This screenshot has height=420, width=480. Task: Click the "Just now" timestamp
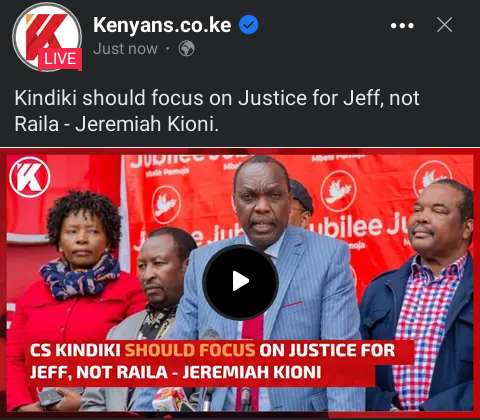(x=125, y=49)
